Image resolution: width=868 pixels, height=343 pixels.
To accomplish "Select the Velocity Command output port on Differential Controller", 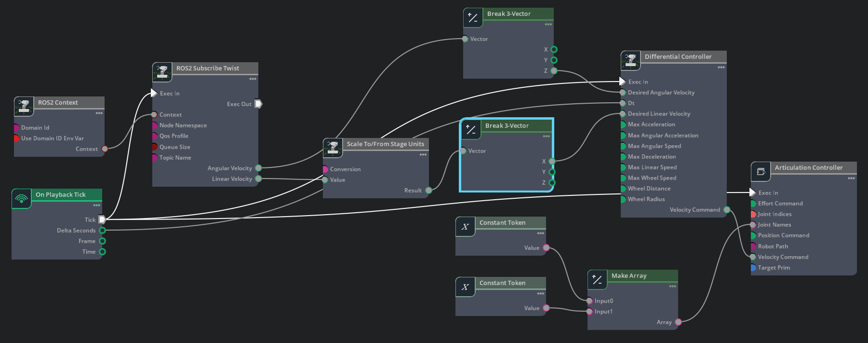I will click(727, 210).
